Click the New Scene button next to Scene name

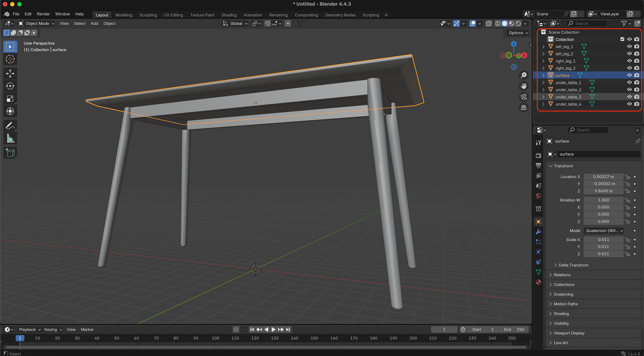574,14
